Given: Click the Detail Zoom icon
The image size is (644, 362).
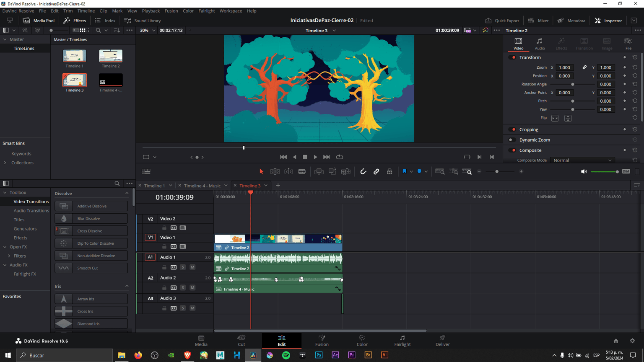Looking at the screenshot, I should click(x=454, y=171).
